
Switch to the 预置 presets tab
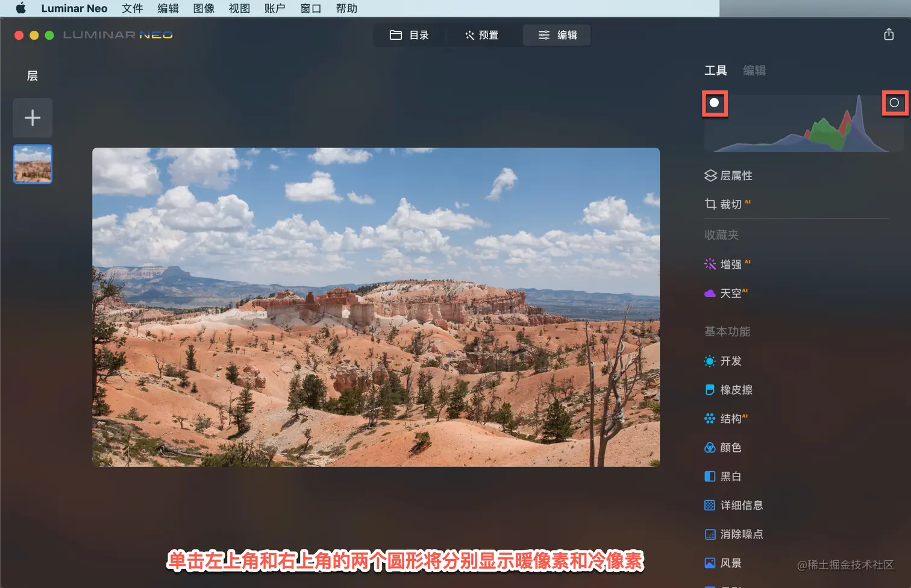tap(481, 35)
